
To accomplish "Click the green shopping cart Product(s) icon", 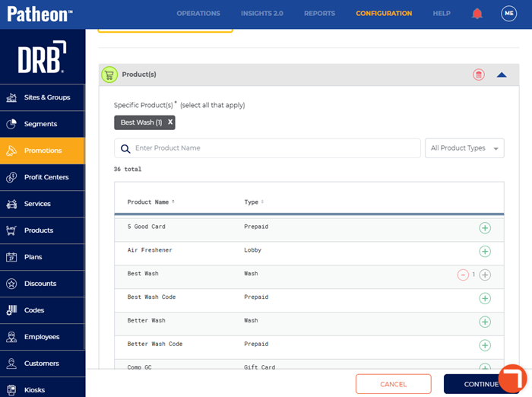I will pos(109,75).
